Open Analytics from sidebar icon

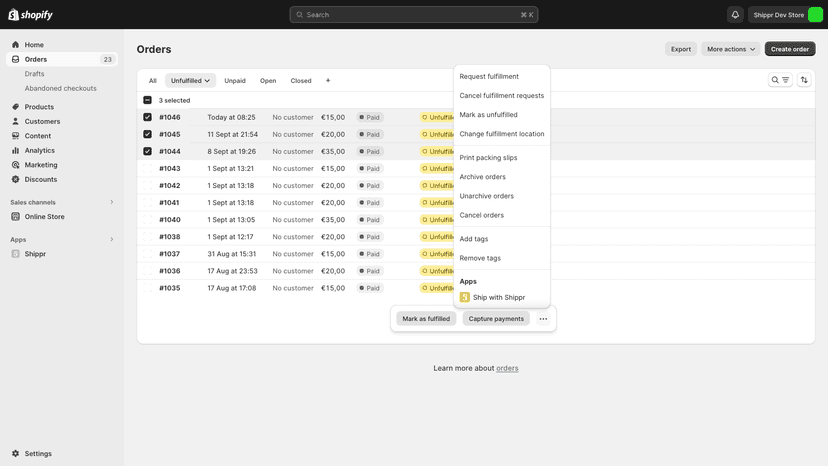16,151
